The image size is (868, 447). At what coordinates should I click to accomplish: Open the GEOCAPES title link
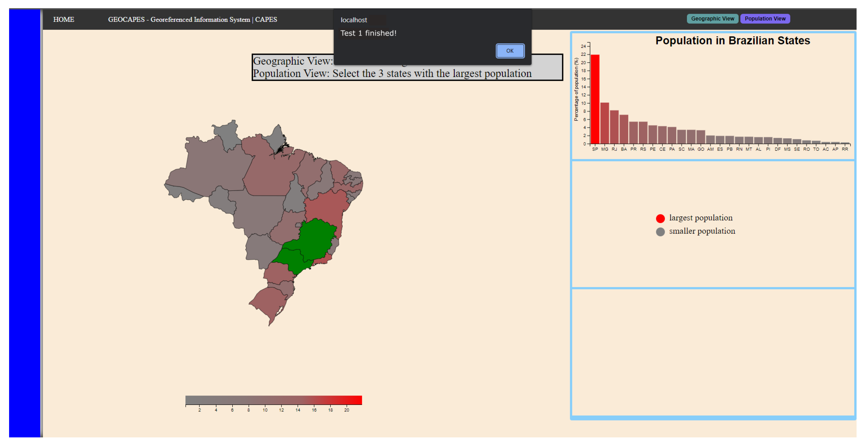pyautogui.click(x=193, y=19)
